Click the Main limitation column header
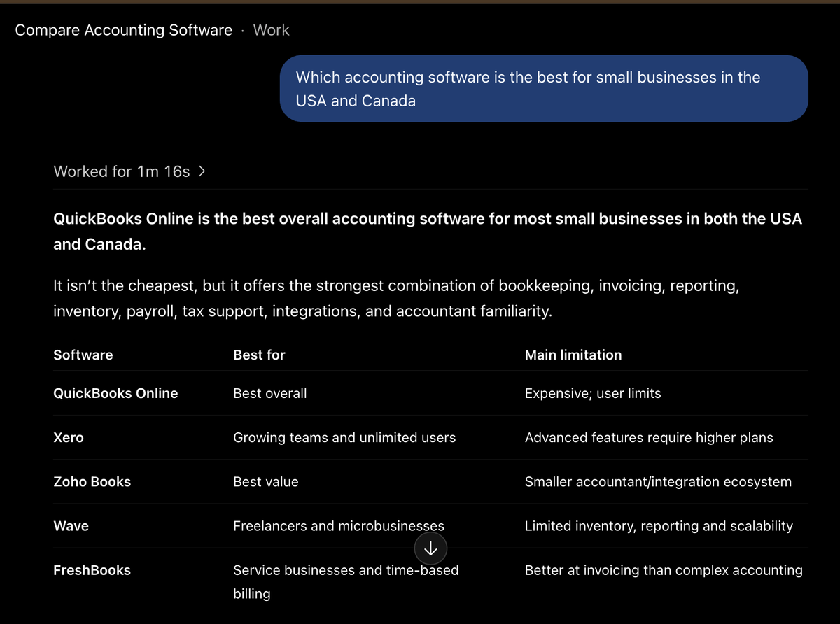 573,355
